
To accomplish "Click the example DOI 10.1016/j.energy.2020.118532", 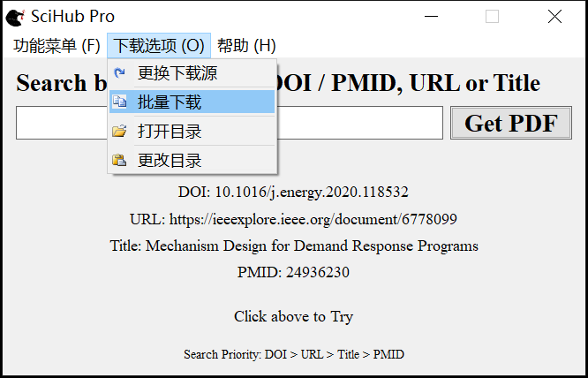I will click(293, 192).
